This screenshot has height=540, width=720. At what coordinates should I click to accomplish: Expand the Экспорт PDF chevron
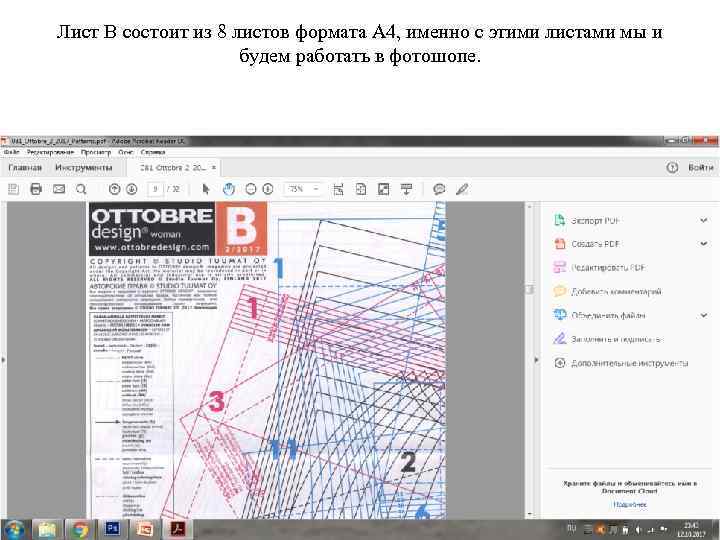point(703,220)
